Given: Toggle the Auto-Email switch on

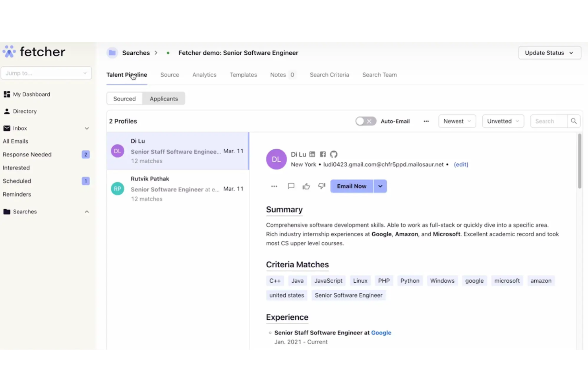Looking at the screenshot, I should (365, 121).
